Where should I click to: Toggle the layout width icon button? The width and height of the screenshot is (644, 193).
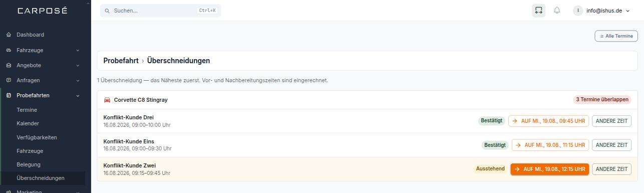(x=538, y=11)
